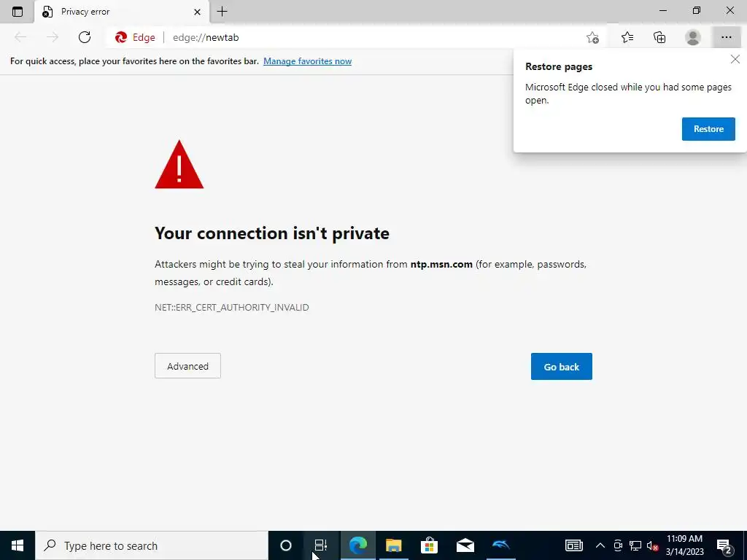Click the taskbar search box
Viewport: 747px width, 560px height.
[x=152, y=545]
